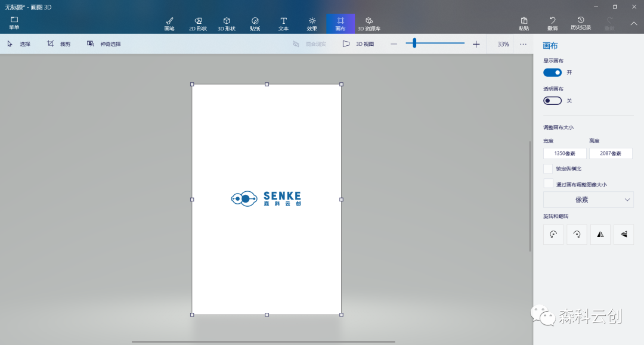Click the 撤消 undo button

552,24
